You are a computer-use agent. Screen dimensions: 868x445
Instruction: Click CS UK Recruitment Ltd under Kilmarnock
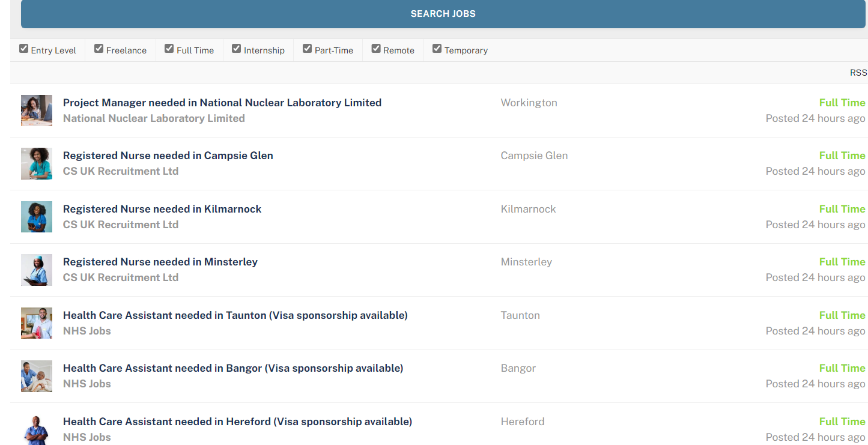point(121,225)
